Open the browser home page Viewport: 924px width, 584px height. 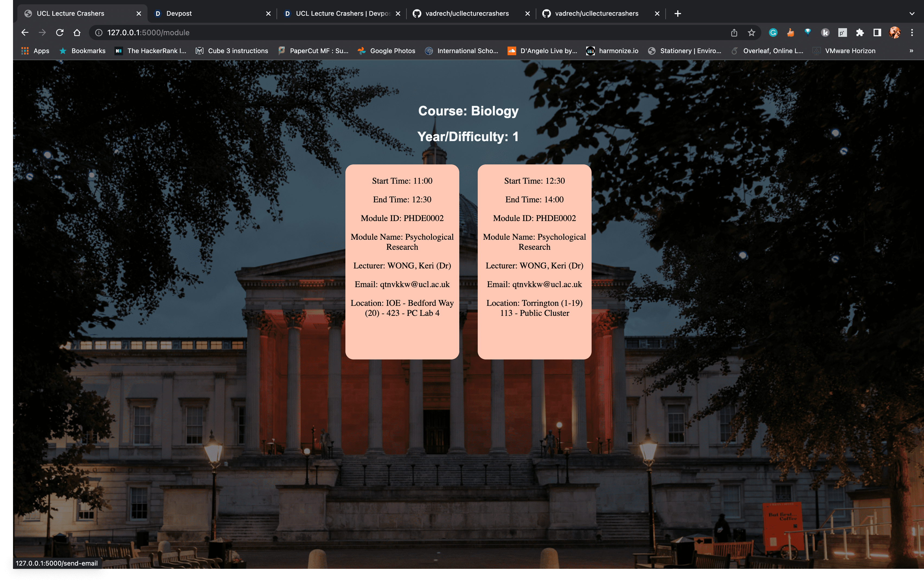click(x=77, y=33)
